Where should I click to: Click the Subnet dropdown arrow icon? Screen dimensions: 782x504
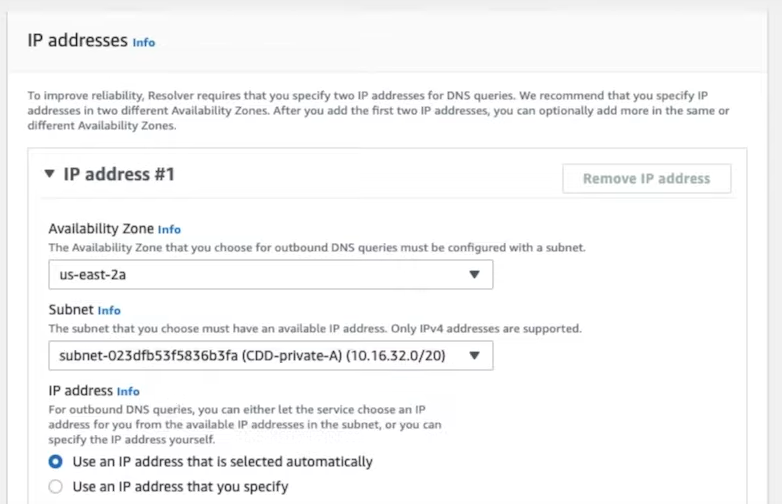pyautogui.click(x=474, y=355)
